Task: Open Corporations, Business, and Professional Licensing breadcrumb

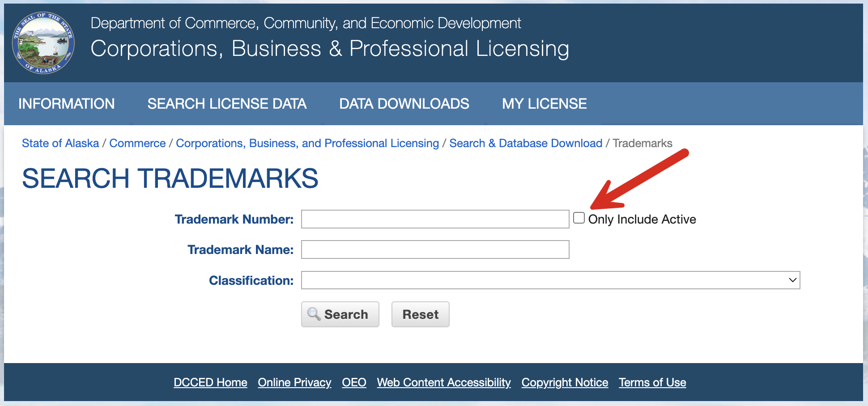Action: tap(307, 143)
